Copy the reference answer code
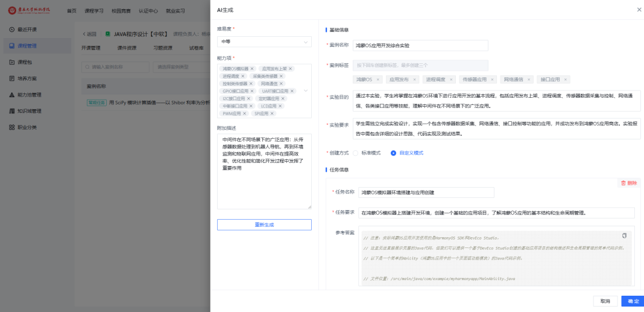The image size is (644, 312). pyautogui.click(x=624, y=235)
